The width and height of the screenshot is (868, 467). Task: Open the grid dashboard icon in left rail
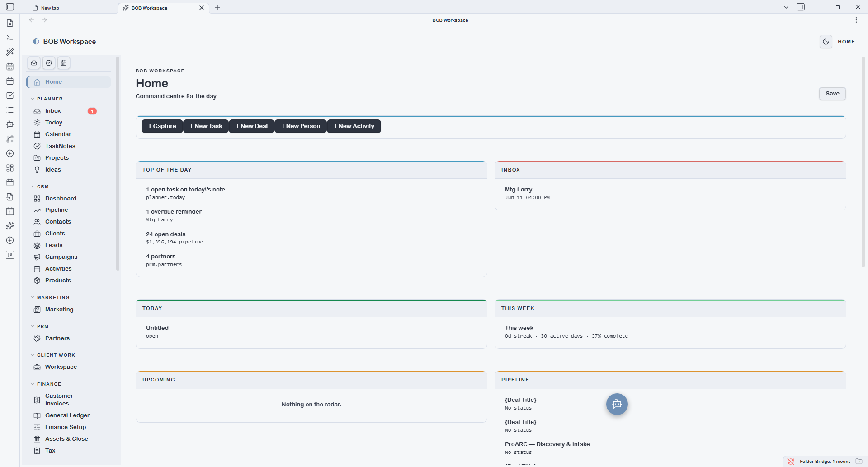coord(10,168)
